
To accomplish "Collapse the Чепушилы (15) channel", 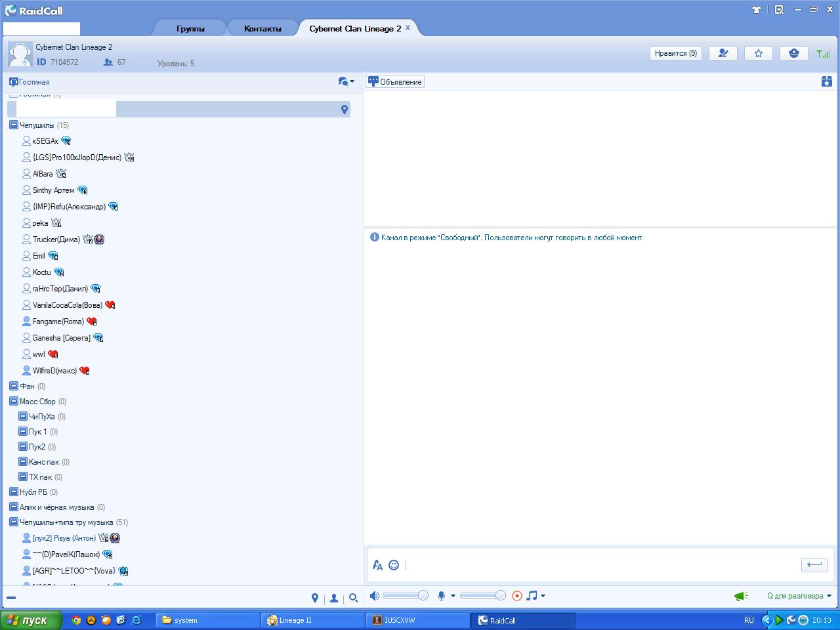I will coord(13,125).
